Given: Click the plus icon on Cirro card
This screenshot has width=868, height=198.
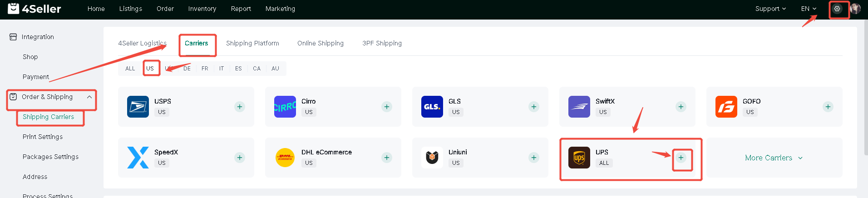Looking at the screenshot, I should coord(387,107).
